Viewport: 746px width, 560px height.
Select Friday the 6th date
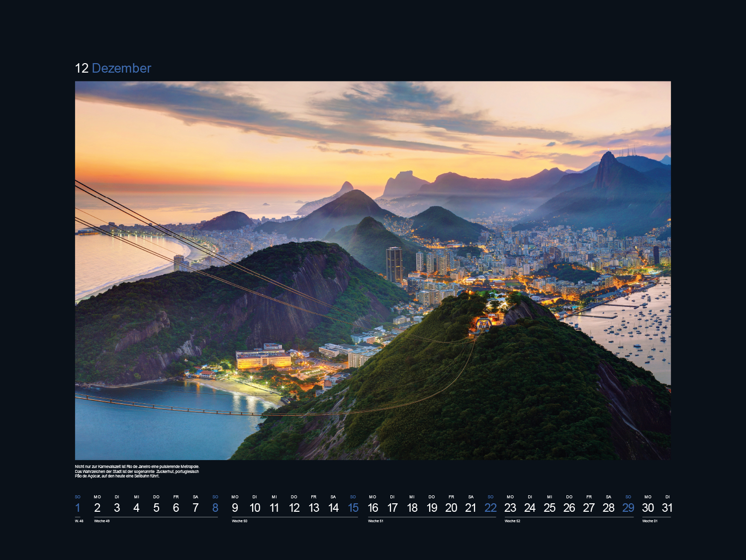pos(176,508)
